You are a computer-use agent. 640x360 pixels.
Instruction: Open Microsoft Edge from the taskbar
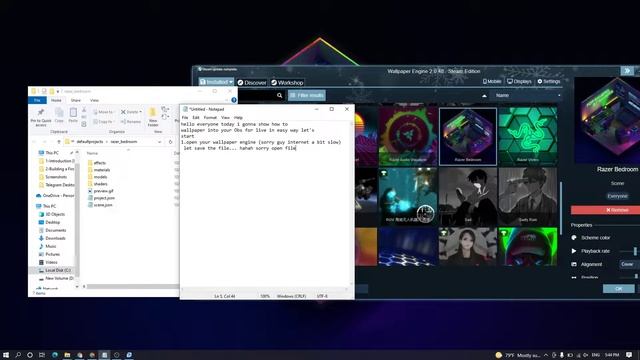(x=55, y=355)
